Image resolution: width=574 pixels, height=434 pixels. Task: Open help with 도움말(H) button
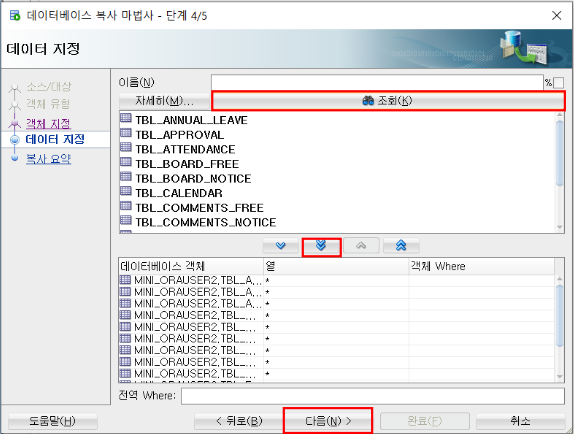tap(53, 421)
